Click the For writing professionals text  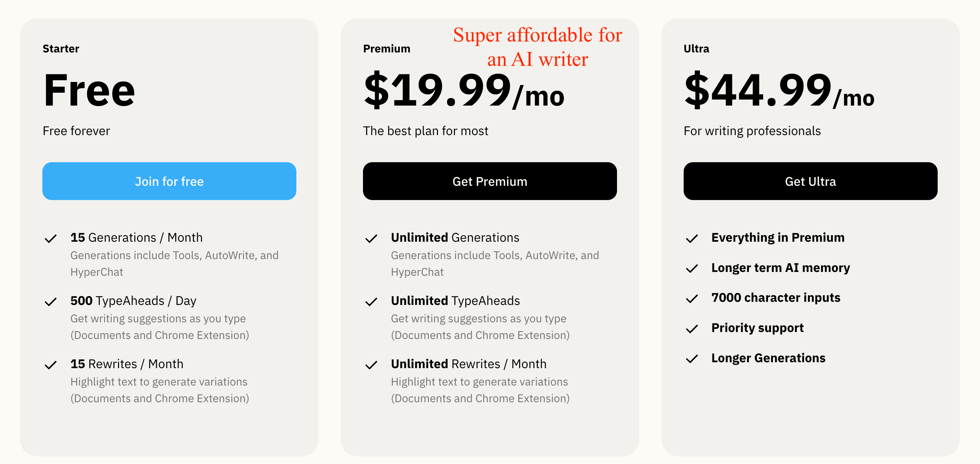pyautogui.click(x=752, y=131)
